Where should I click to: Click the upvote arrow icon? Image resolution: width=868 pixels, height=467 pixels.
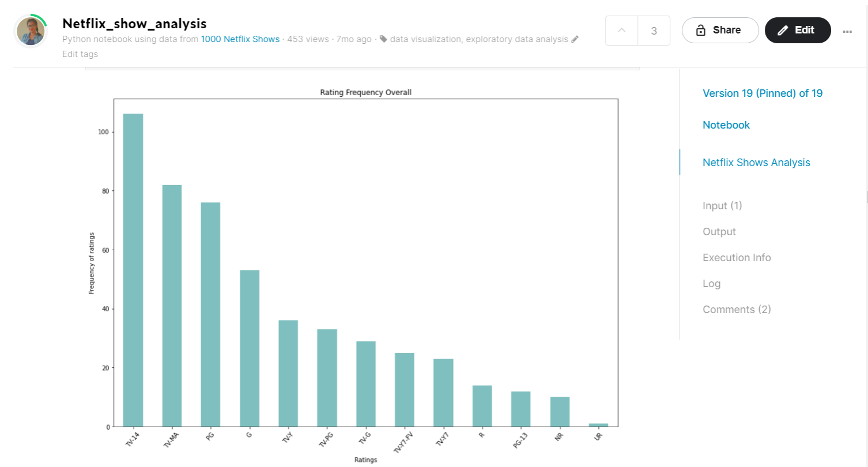(x=621, y=31)
